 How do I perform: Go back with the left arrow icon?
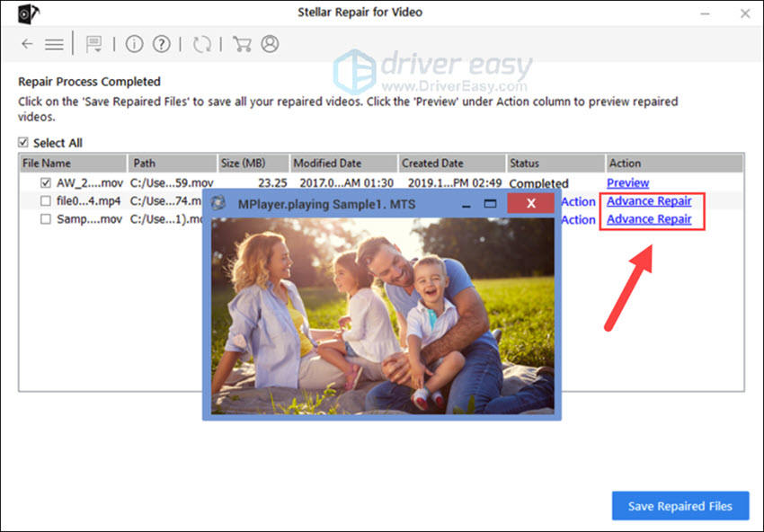tap(27, 44)
